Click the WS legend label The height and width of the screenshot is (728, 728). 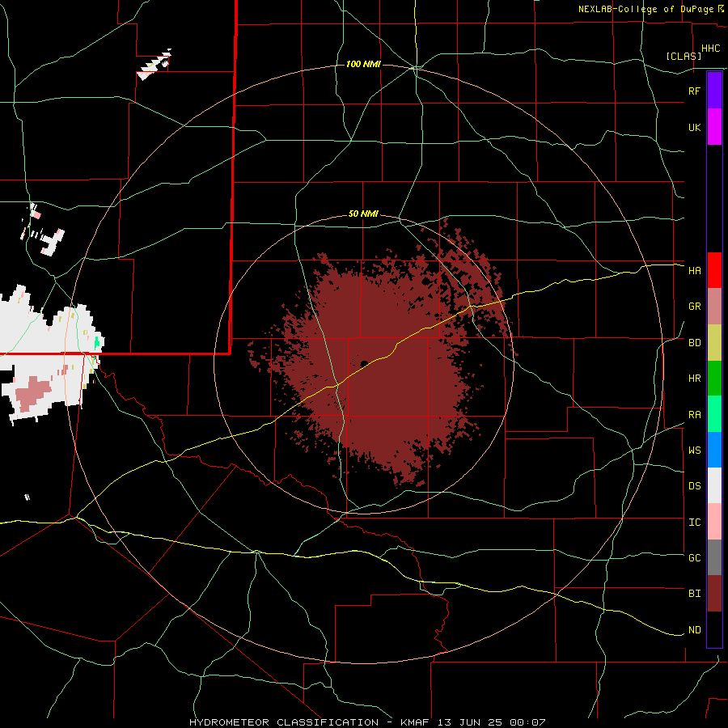click(694, 451)
